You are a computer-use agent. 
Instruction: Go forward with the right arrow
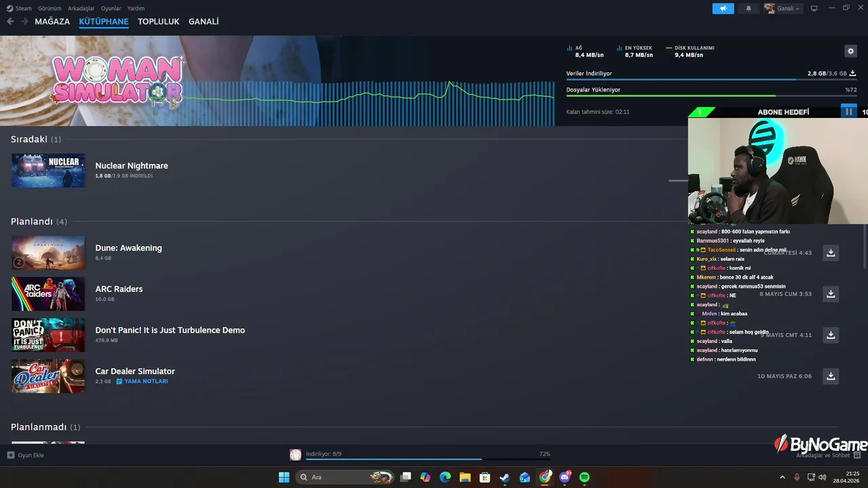point(24,22)
